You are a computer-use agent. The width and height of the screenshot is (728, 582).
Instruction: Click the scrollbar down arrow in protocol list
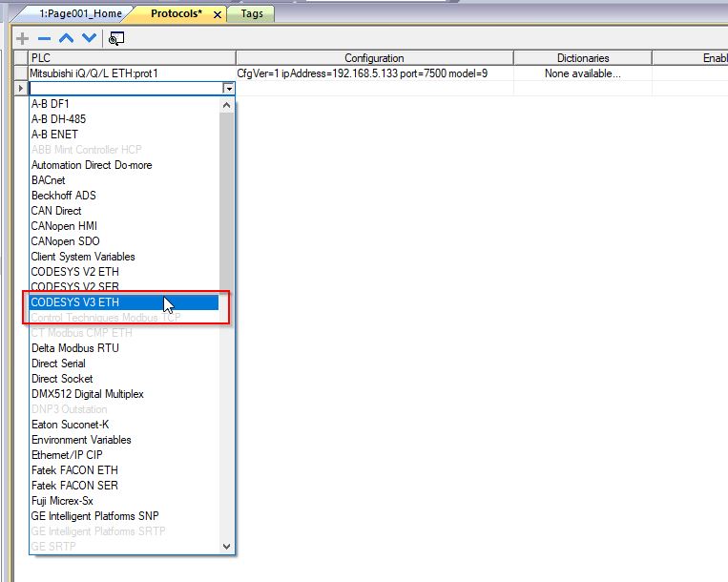click(x=226, y=547)
